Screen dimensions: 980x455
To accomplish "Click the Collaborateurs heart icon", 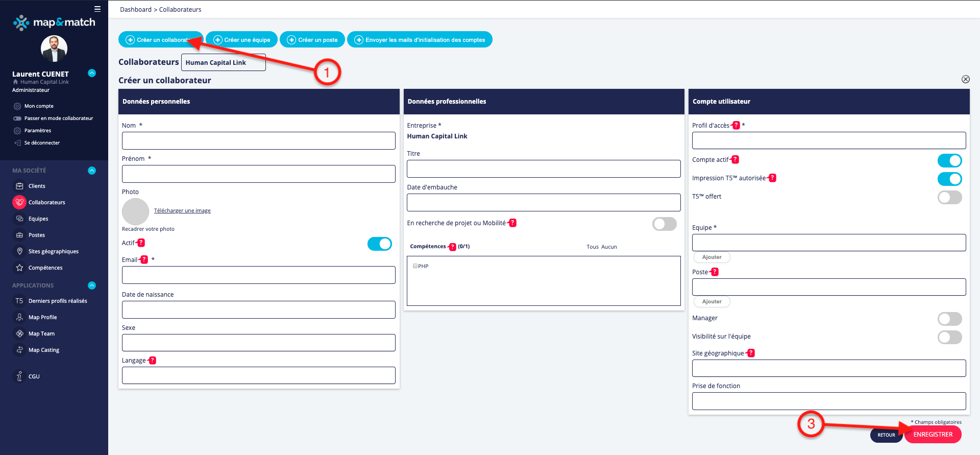I will click(x=19, y=202).
